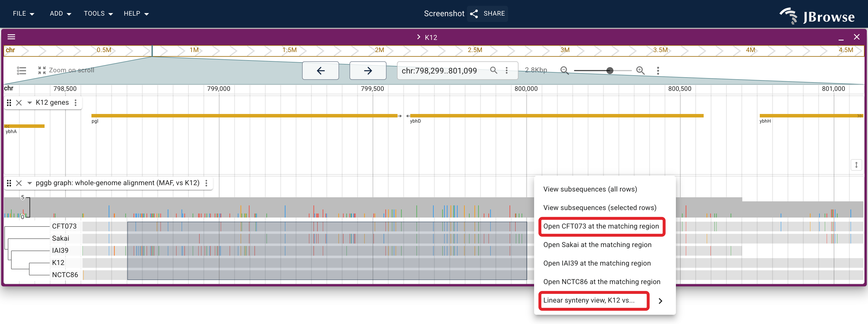
Task: Click the SHARE session button
Action: point(487,14)
